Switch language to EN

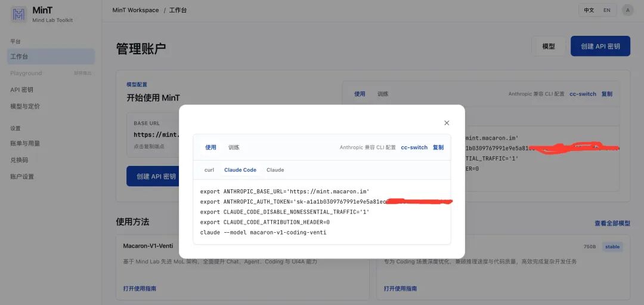(606, 10)
